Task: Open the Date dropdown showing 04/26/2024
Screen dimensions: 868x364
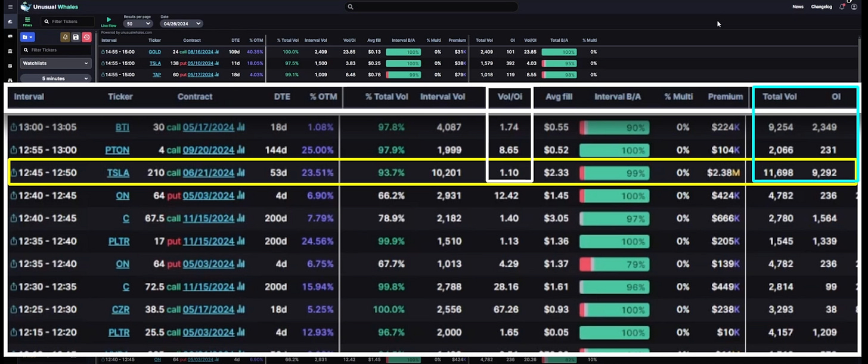Action: [x=182, y=24]
